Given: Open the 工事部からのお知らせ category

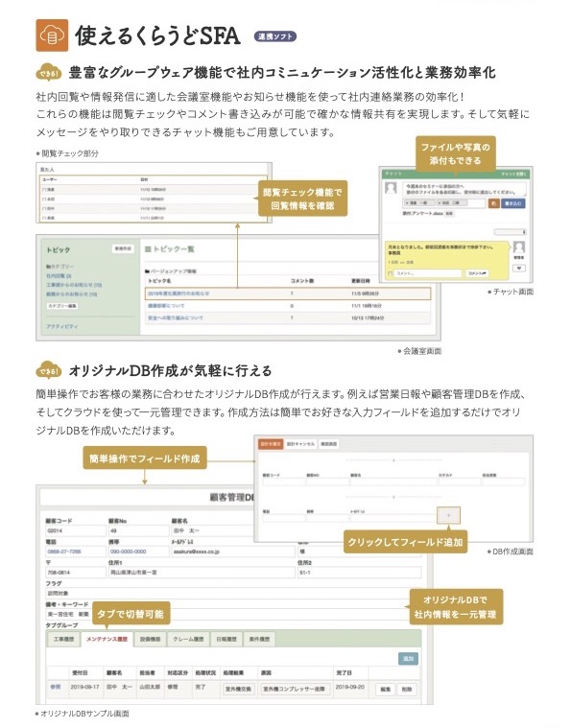Looking at the screenshot, I should point(74,285).
